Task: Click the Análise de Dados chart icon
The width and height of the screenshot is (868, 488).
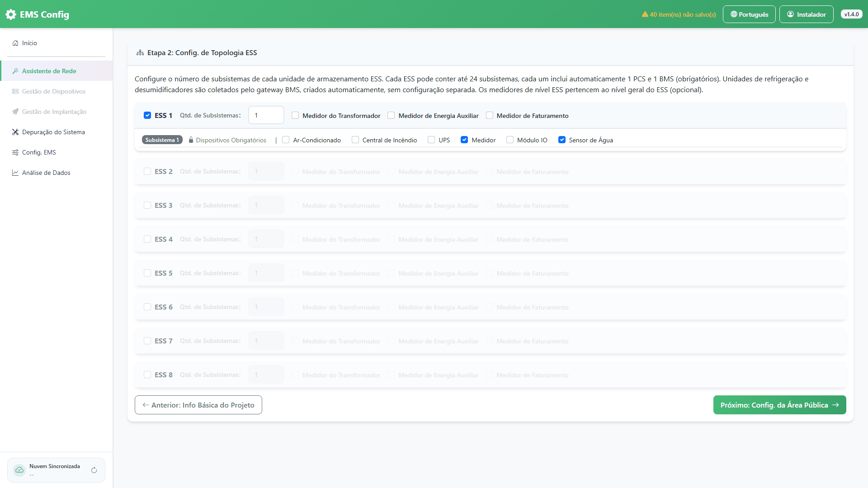Action: (15, 173)
